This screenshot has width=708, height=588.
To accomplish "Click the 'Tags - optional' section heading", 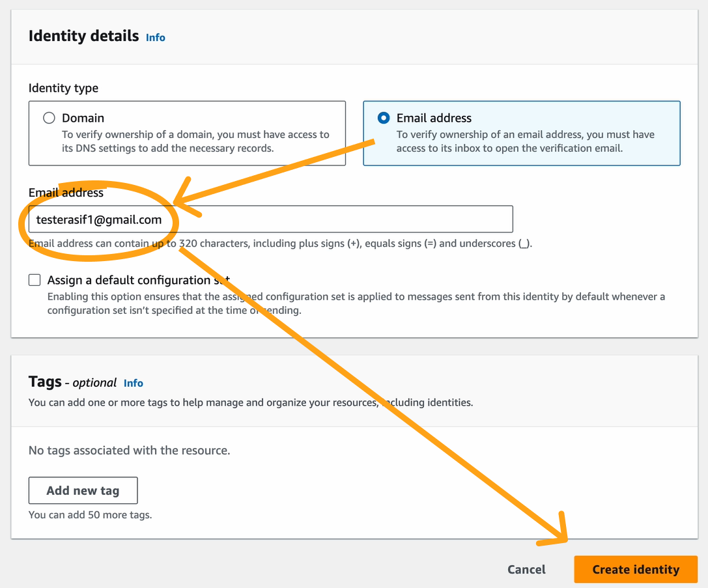I will click(72, 382).
